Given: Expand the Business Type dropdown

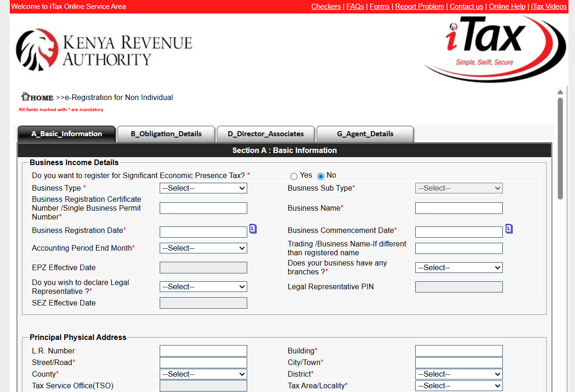Looking at the screenshot, I should 203,188.
